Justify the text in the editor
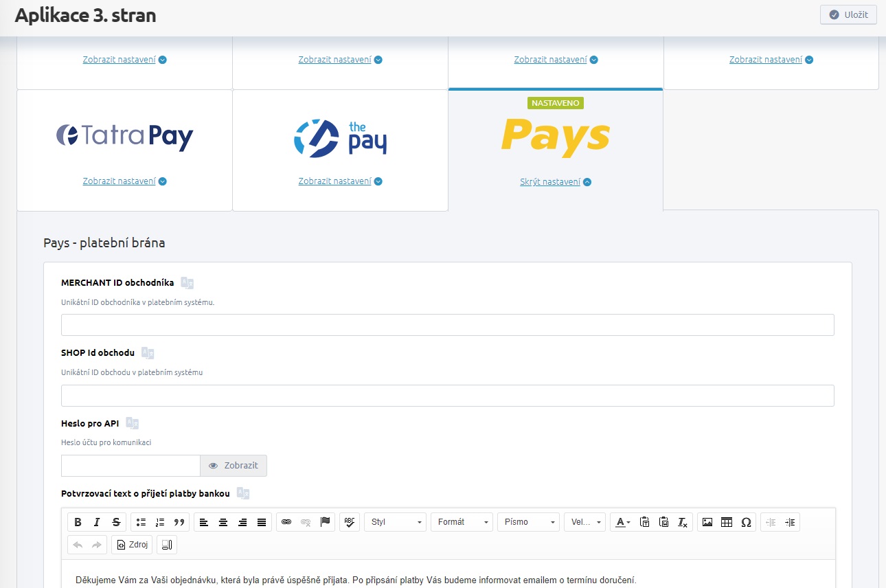This screenshot has height=588, width=886. 262,522
